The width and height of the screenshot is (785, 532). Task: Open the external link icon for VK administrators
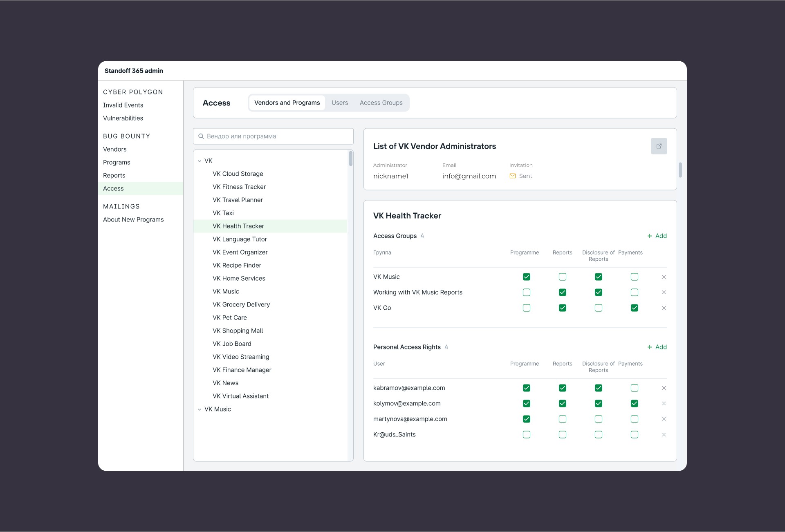[659, 146]
